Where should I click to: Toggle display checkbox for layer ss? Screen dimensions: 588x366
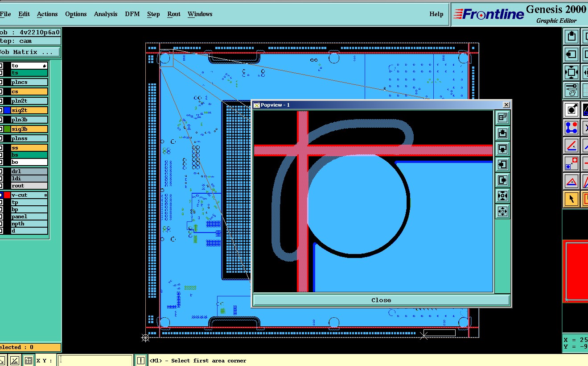pos(1,148)
